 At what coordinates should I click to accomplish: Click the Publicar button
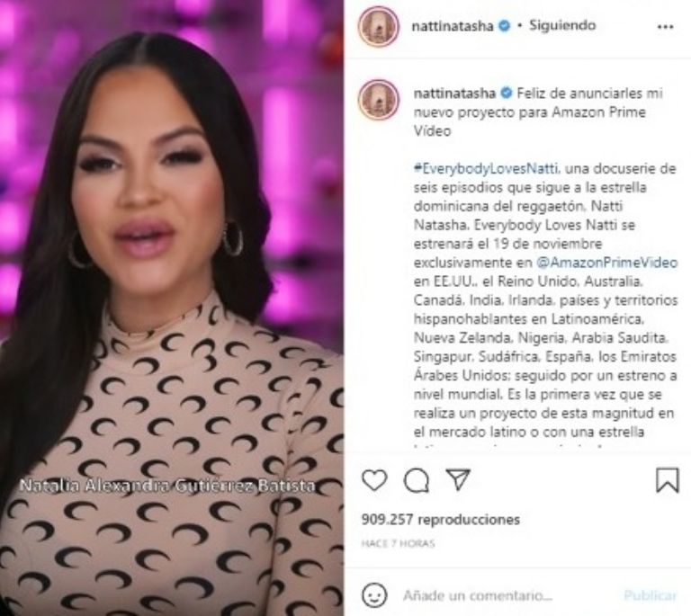point(650,595)
